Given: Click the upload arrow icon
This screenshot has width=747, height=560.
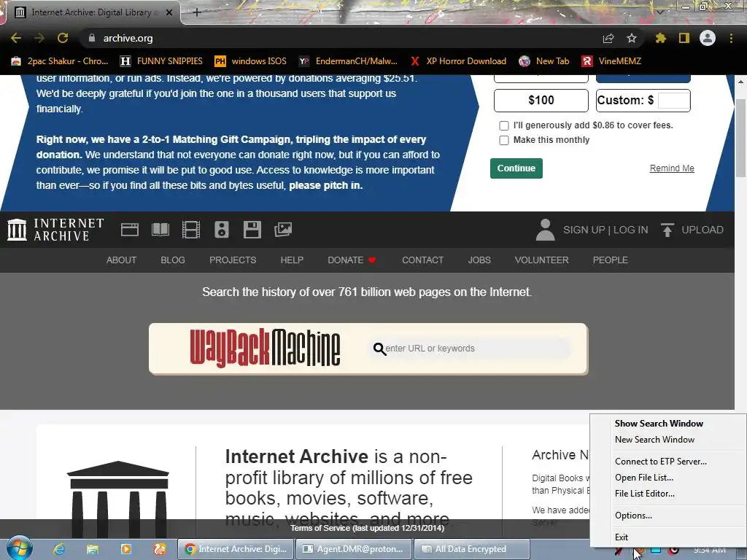Looking at the screenshot, I should pos(667,230).
